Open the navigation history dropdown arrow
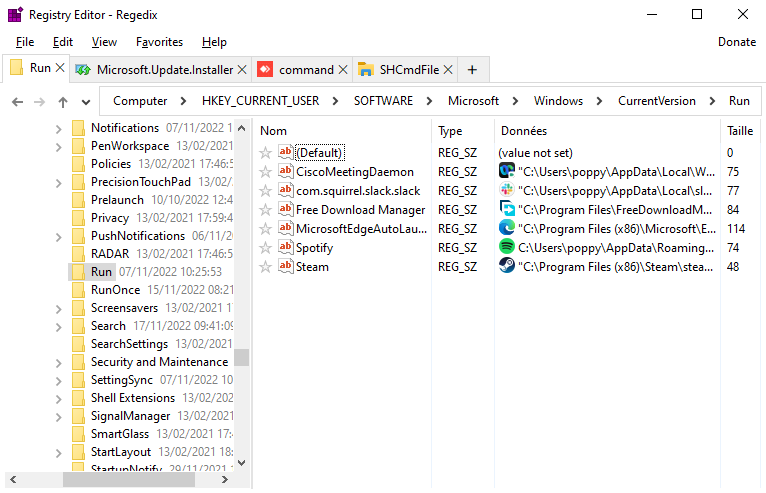 pos(86,102)
